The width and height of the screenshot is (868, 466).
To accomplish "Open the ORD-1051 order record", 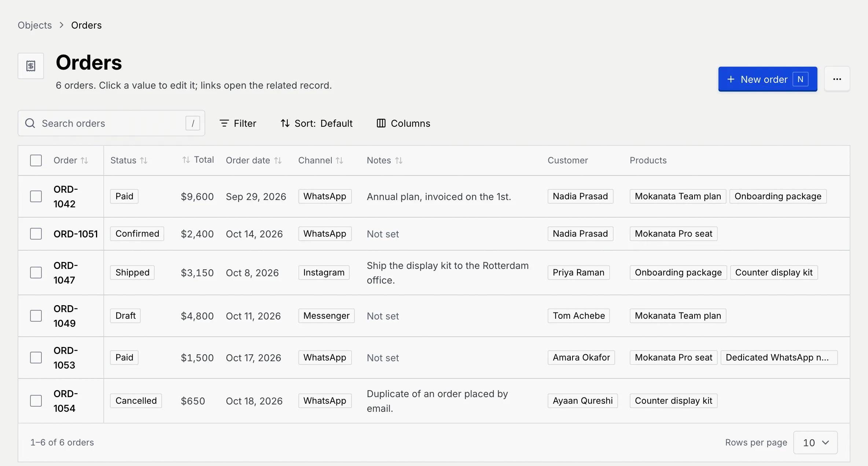I will pyautogui.click(x=76, y=234).
